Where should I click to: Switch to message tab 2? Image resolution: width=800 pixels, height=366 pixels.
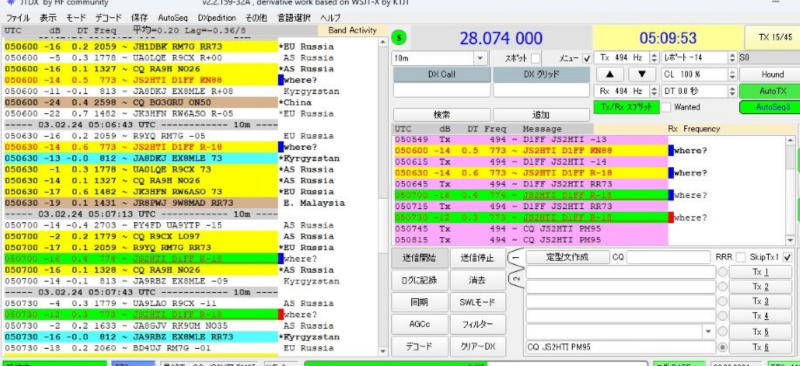pos(515,279)
